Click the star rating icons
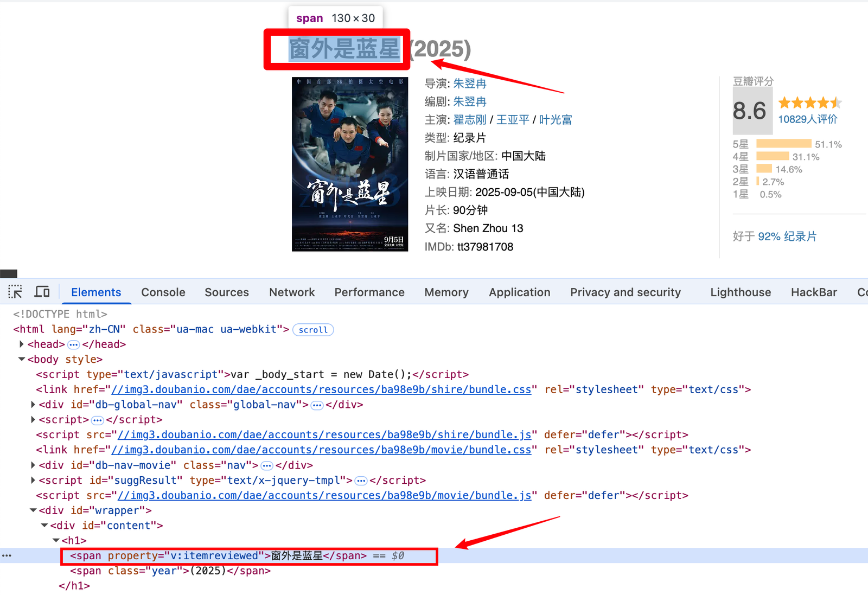 point(809,103)
